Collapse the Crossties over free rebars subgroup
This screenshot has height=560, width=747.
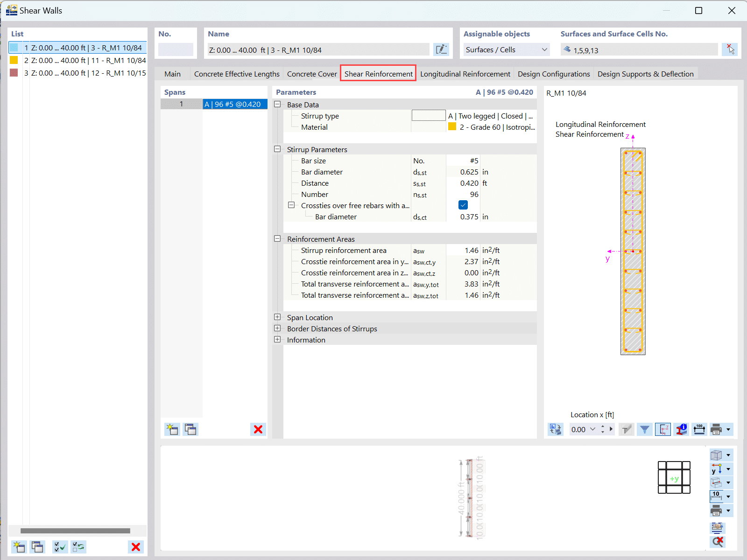(x=291, y=205)
